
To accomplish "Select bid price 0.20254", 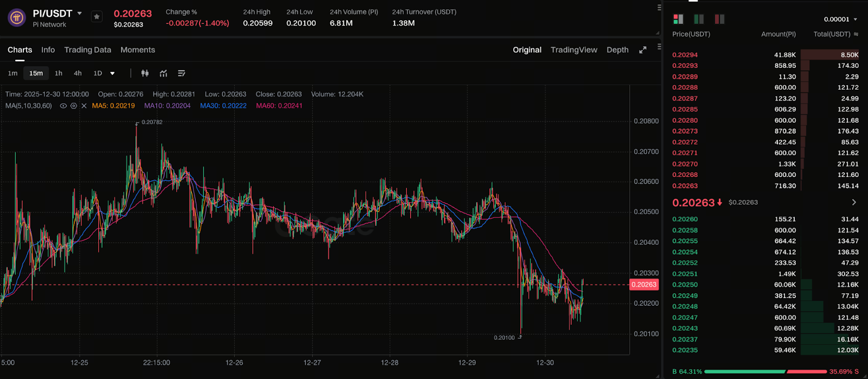I will click(685, 252).
